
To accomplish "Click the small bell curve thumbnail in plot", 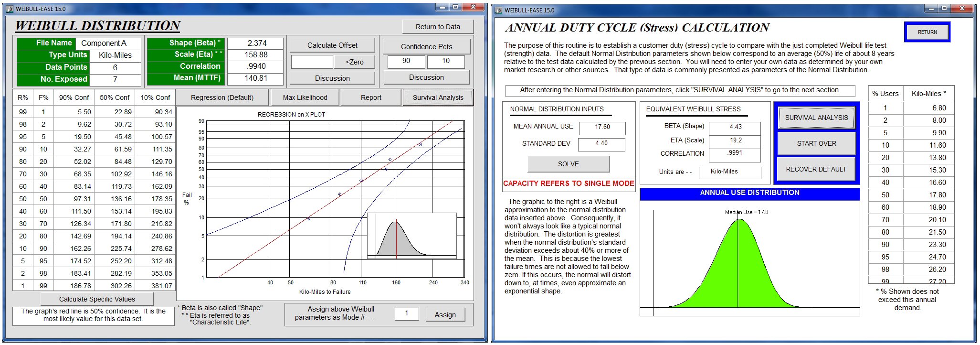I will (x=411, y=236).
